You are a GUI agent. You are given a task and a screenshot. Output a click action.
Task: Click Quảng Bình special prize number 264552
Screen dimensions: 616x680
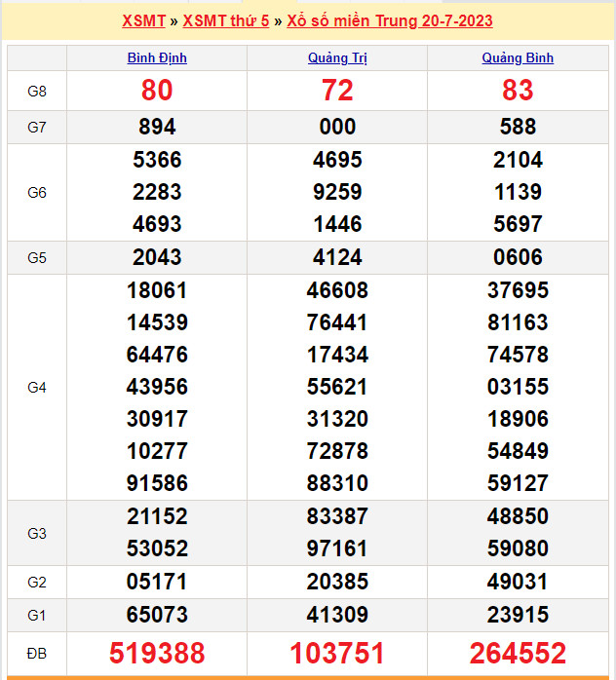[518, 653]
